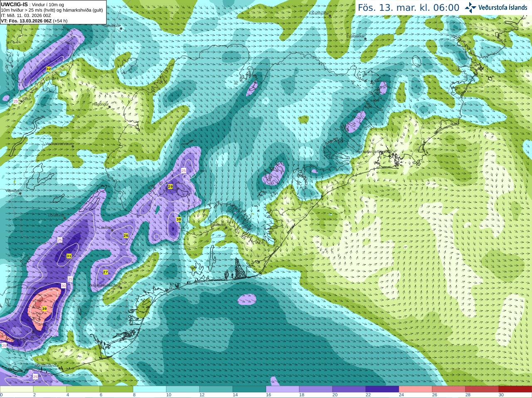Click the yellow 32 gust marker
This screenshot has height=398, width=532.
point(49,69)
